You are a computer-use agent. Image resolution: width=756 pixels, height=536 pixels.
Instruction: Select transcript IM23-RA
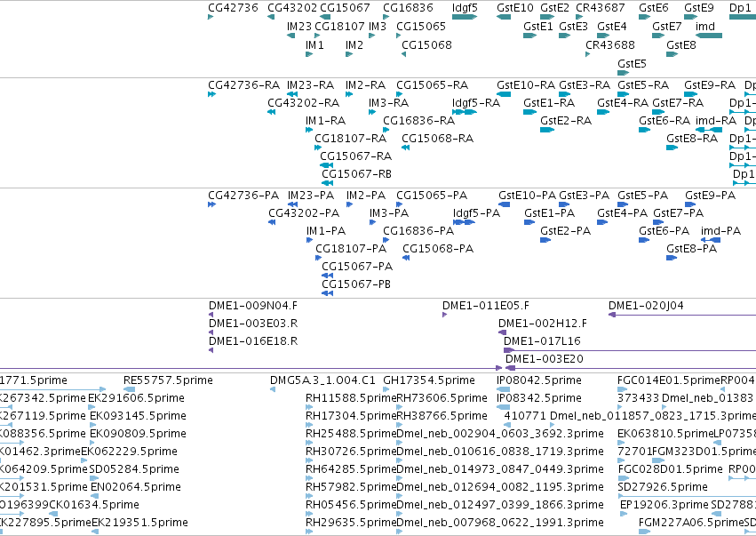click(311, 85)
